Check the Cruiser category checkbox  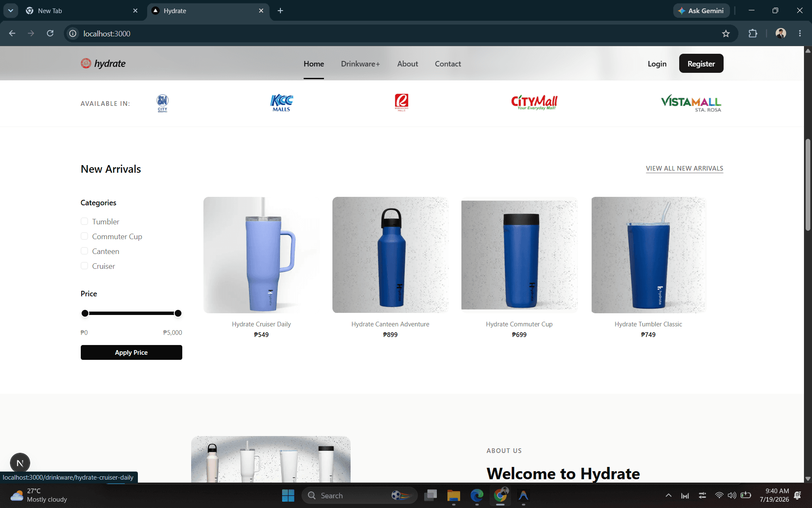coord(84,266)
